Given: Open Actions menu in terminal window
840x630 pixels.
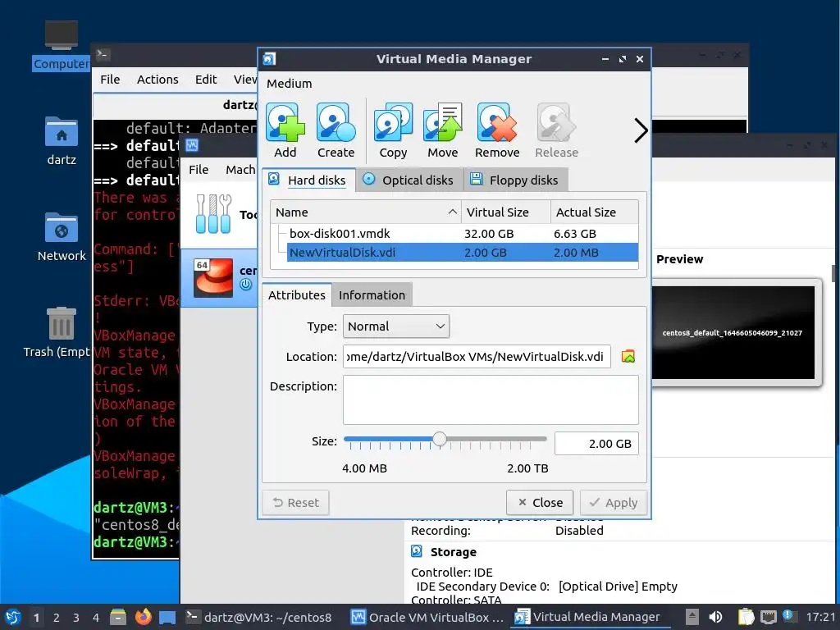Looking at the screenshot, I should 157,80.
